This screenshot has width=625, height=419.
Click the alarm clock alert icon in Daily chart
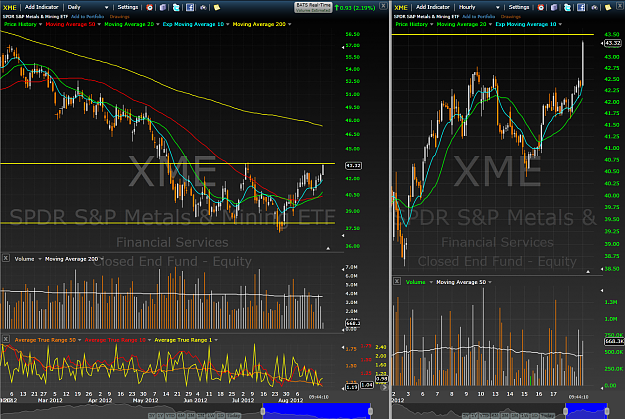click(x=149, y=7)
